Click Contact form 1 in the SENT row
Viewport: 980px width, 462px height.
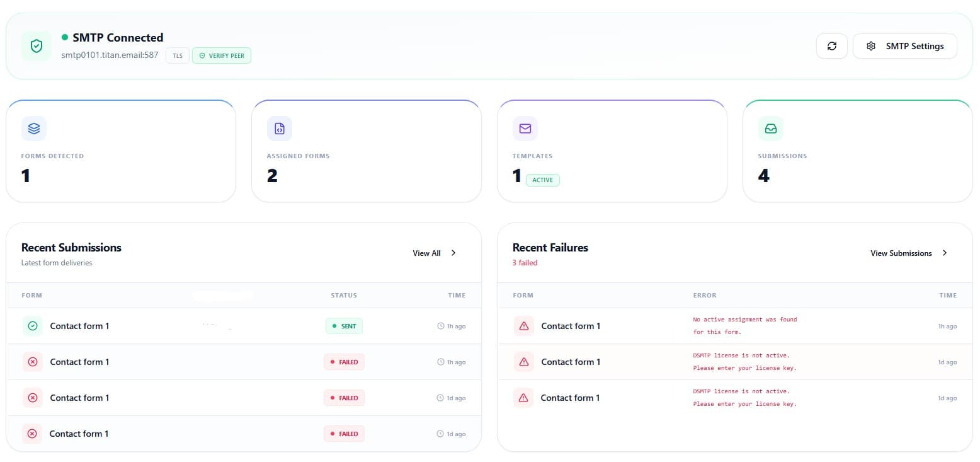click(80, 326)
